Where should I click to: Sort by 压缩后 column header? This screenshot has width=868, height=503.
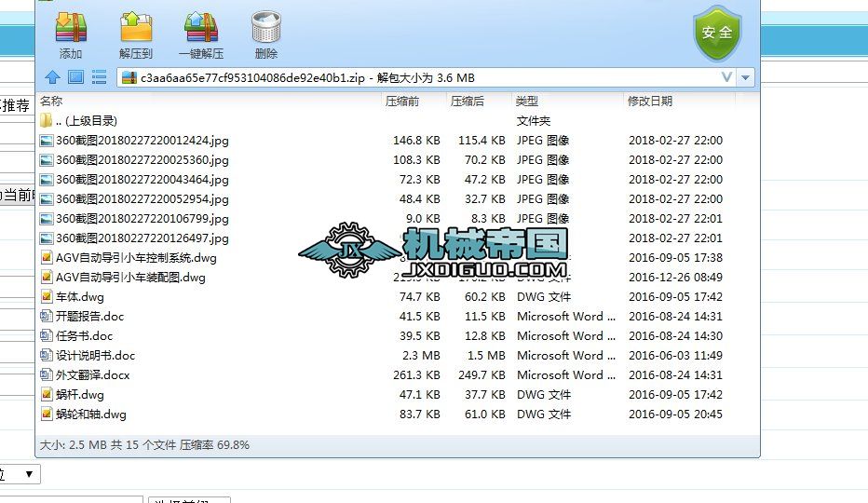click(x=468, y=101)
